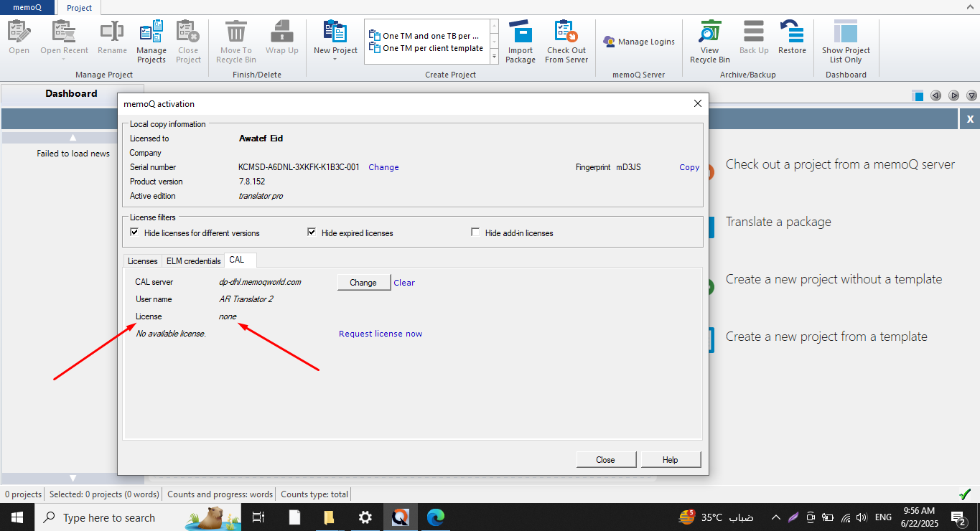
Task: Open Manage Logins in memoQ Server group
Action: pos(639,42)
